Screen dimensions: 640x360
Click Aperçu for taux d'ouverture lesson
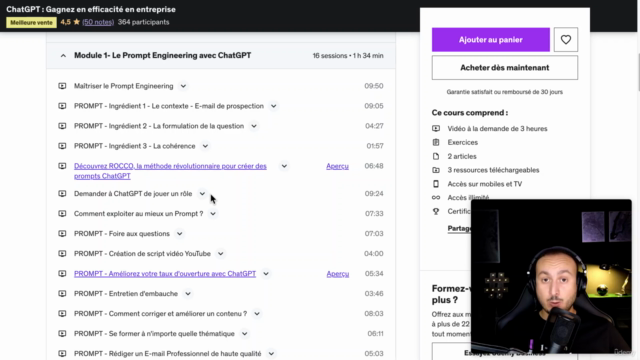click(x=338, y=273)
